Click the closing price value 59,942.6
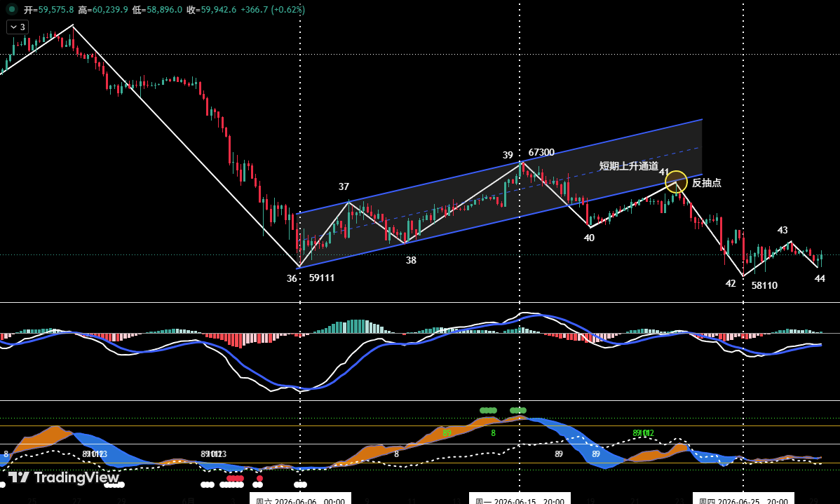The width and height of the screenshot is (840, 504). coord(219,10)
